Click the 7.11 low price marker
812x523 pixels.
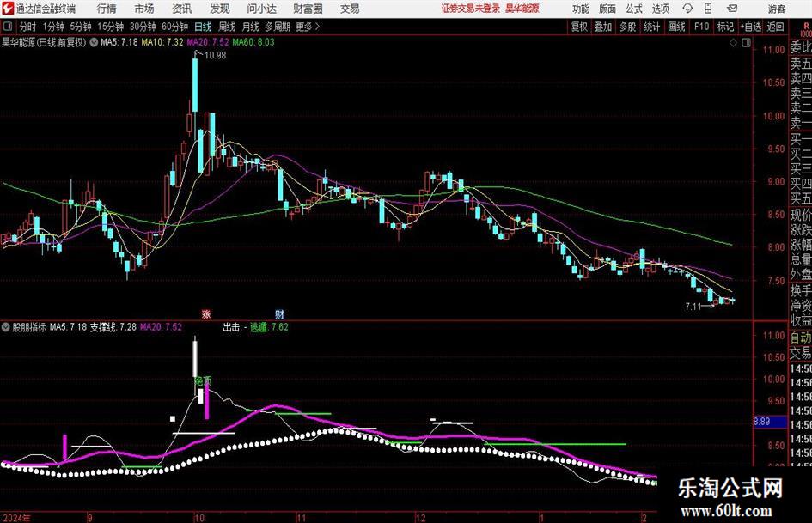693,307
